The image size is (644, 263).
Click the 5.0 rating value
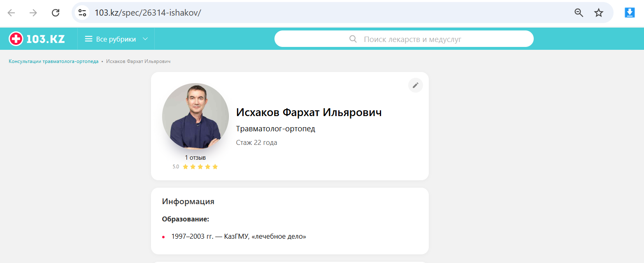coord(176,167)
